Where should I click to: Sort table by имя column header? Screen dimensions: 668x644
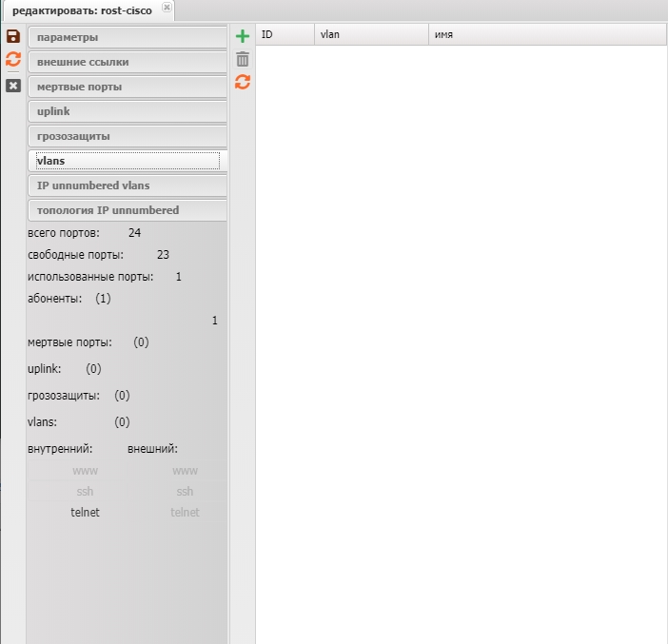coord(547,34)
